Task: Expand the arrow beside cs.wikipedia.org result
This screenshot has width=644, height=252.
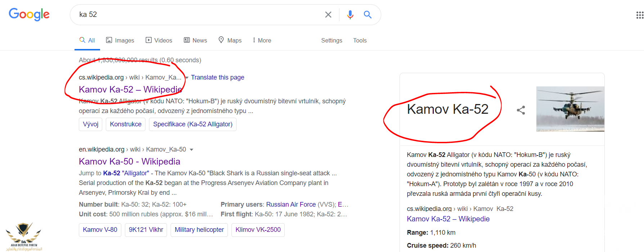Action: click(187, 78)
